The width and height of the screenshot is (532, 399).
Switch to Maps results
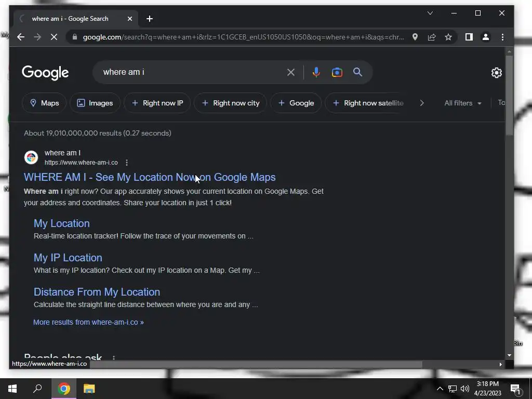[44, 103]
